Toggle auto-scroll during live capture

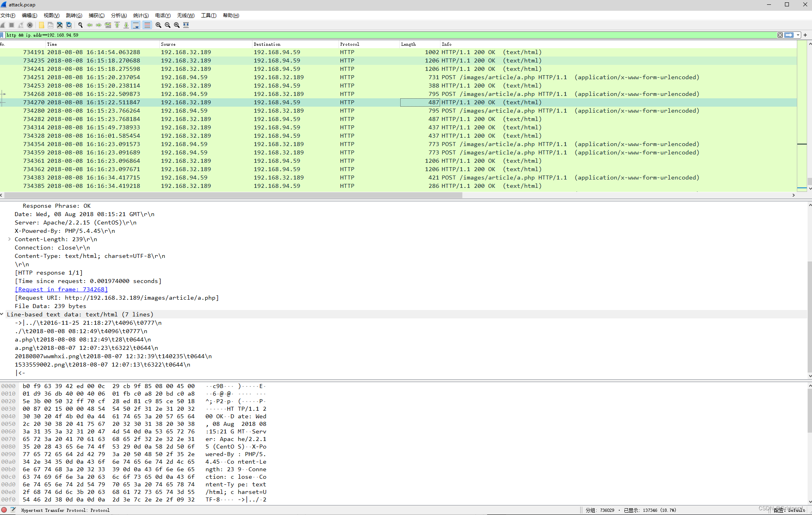[136, 25]
